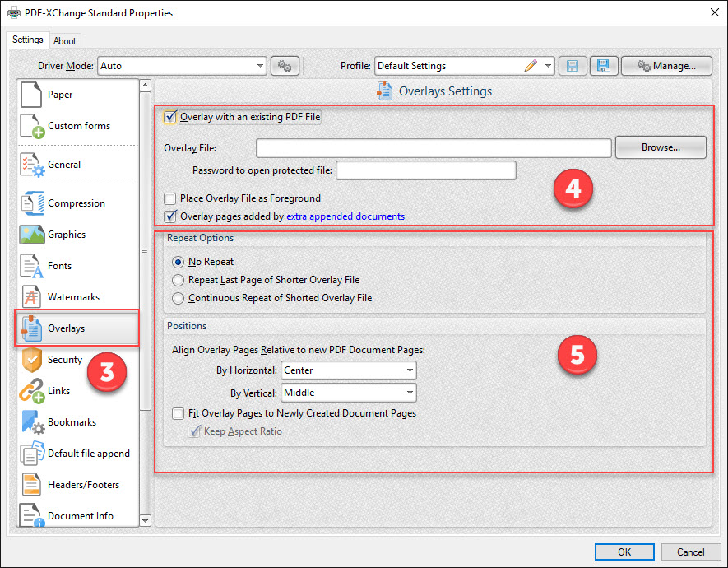Open the Security shield icon

click(32, 360)
